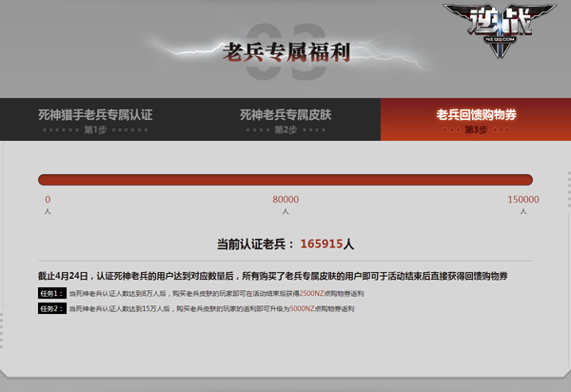Select the 老兵回馈购物券 tab

[476, 114]
